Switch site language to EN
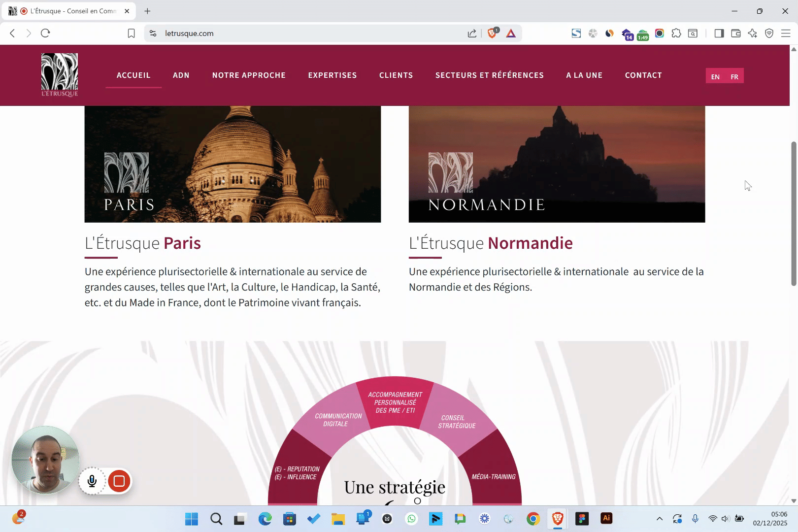The image size is (798, 532). (x=715, y=77)
